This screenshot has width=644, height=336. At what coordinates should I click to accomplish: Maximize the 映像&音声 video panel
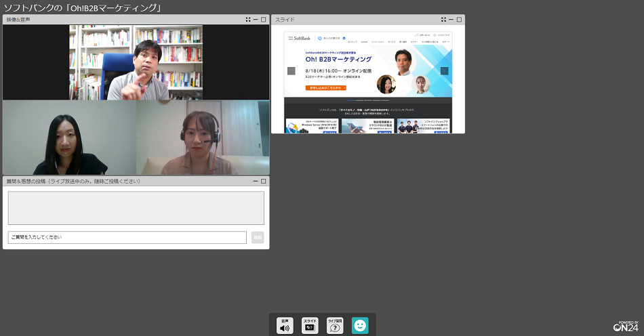[263, 20]
